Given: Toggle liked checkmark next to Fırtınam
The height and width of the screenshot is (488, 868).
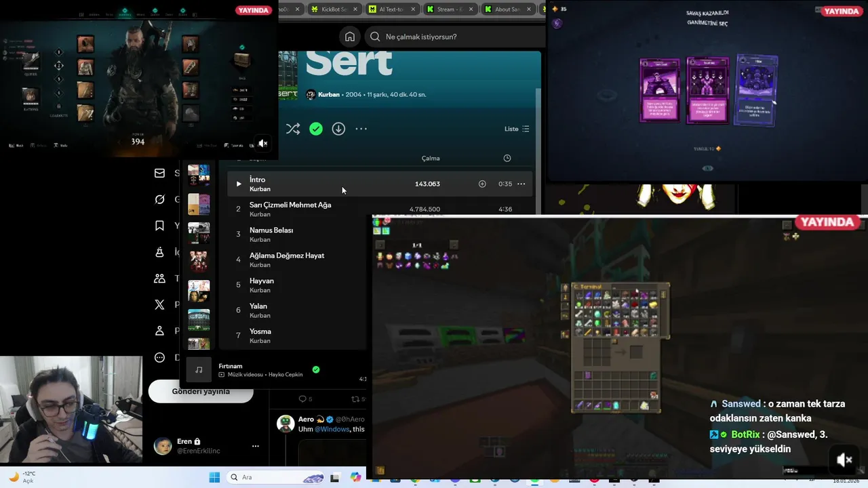Looking at the screenshot, I should pyautogui.click(x=316, y=369).
